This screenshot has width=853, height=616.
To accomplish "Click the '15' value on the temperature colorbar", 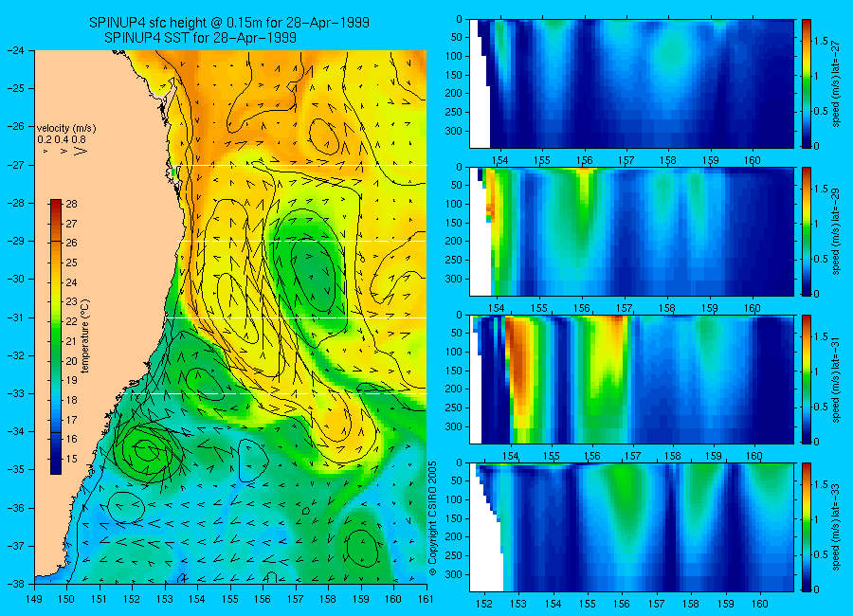I will coord(71,459).
